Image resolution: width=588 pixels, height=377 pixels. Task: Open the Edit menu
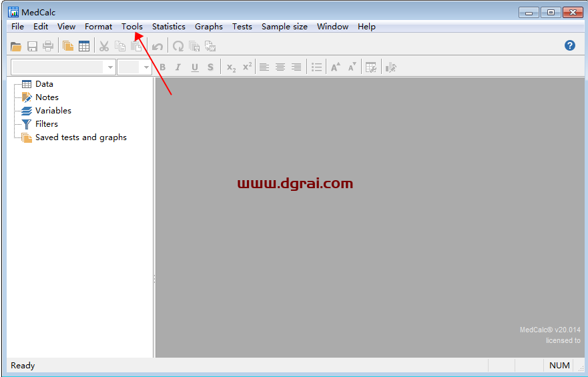[x=41, y=27]
